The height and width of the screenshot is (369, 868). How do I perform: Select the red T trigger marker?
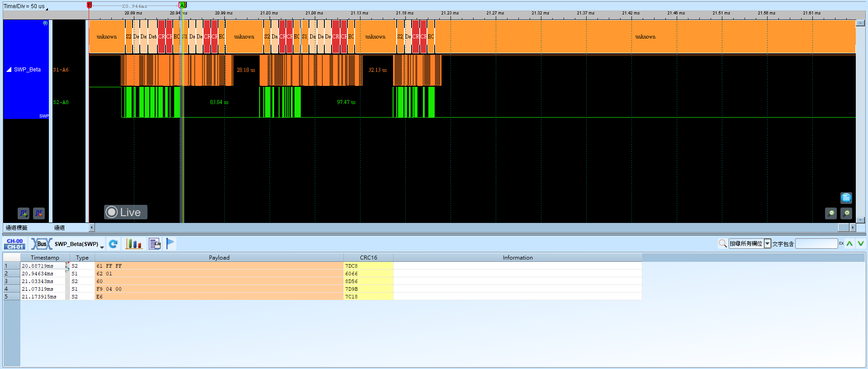89,5
